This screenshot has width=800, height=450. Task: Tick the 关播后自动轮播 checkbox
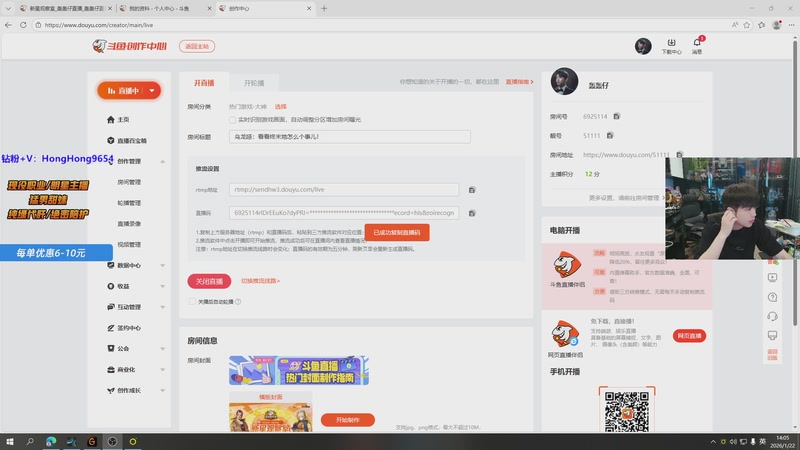[x=192, y=301]
